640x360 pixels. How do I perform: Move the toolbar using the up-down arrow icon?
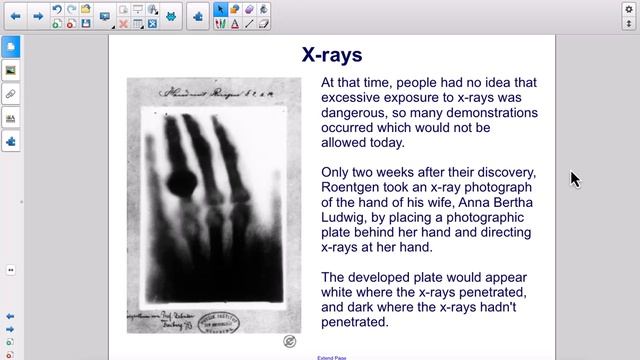coord(629,24)
